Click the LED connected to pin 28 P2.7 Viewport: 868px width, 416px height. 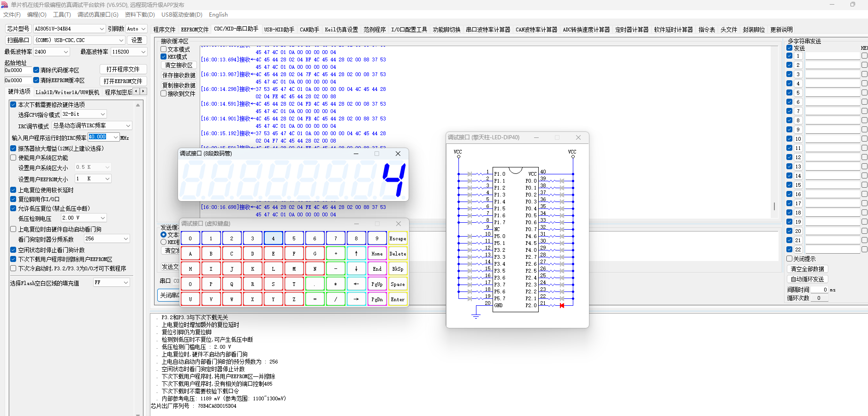(562, 257)
